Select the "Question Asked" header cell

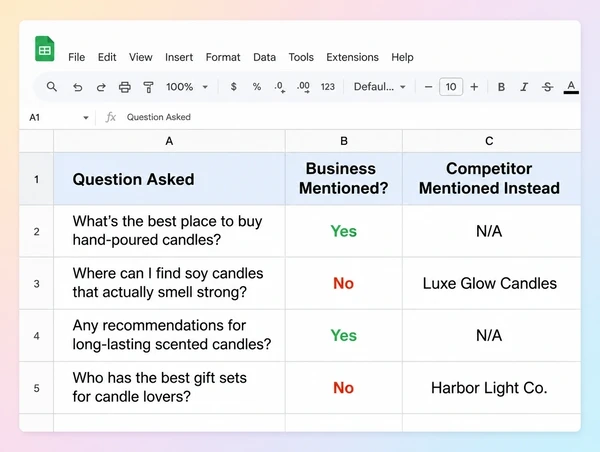(169, 179)
